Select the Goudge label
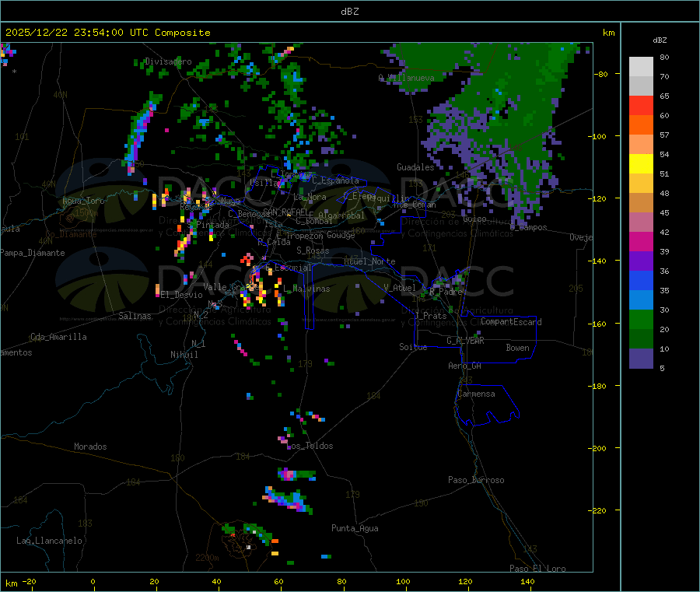Image resolution: width=700 pixels, height=592 pixels. pyautogui.click(x=341, y=235)
